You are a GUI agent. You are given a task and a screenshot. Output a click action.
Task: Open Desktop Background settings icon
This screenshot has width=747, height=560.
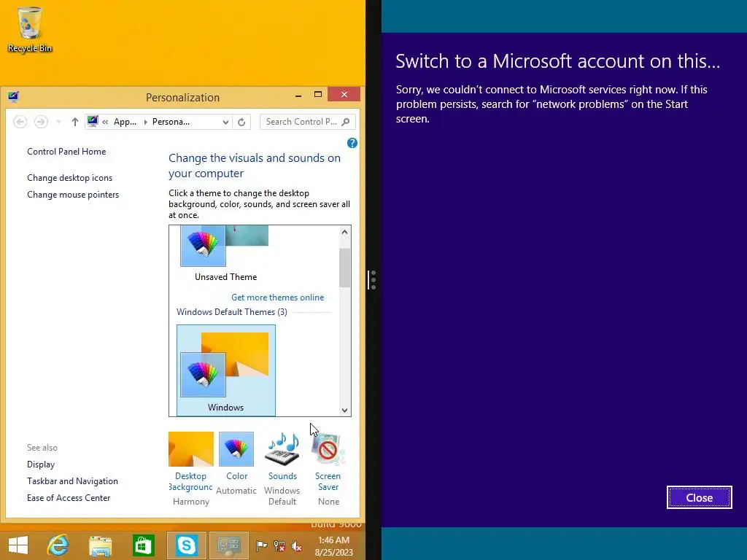[x=190, y=449]
